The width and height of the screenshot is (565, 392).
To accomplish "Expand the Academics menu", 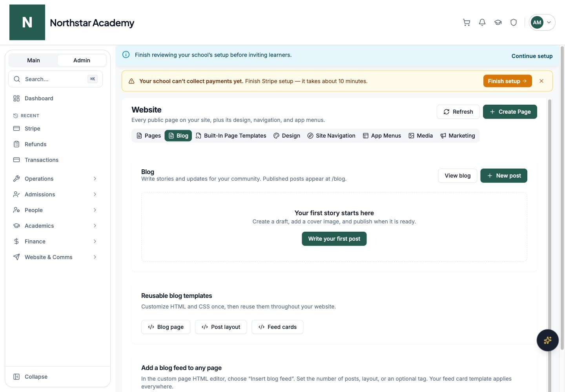I will pos(55,226).
